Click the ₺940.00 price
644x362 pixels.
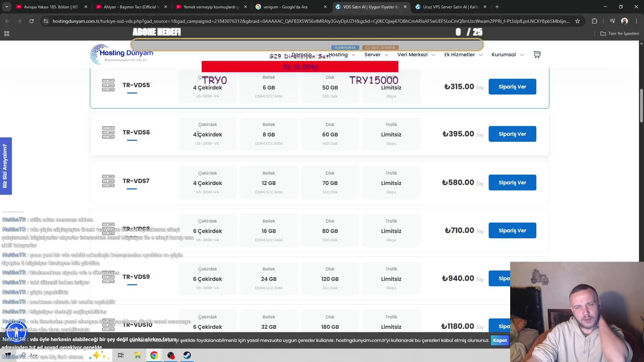point(458,278)
